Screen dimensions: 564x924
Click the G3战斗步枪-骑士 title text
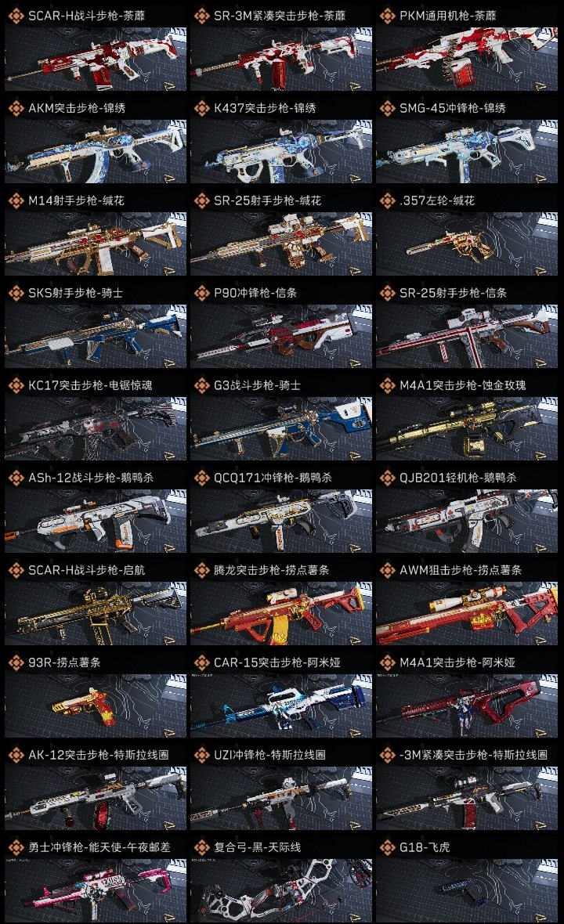[x=257, y=385]
